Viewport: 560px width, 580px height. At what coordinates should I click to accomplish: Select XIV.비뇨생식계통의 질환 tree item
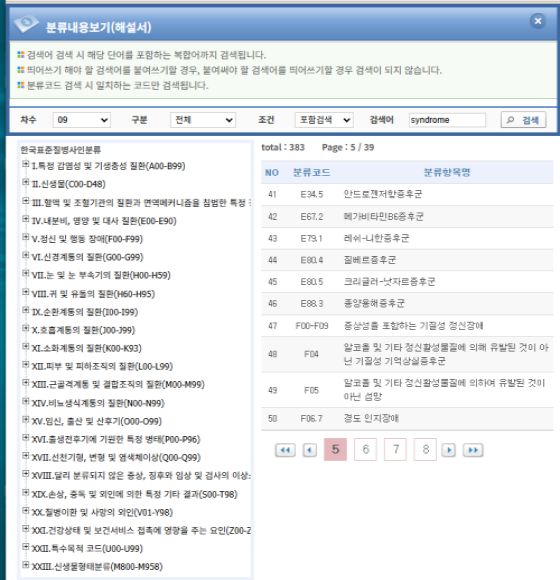point(98,403)
